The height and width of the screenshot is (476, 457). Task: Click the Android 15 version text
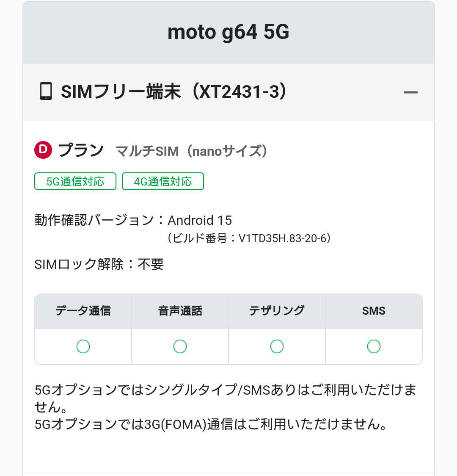pos(200,220)
